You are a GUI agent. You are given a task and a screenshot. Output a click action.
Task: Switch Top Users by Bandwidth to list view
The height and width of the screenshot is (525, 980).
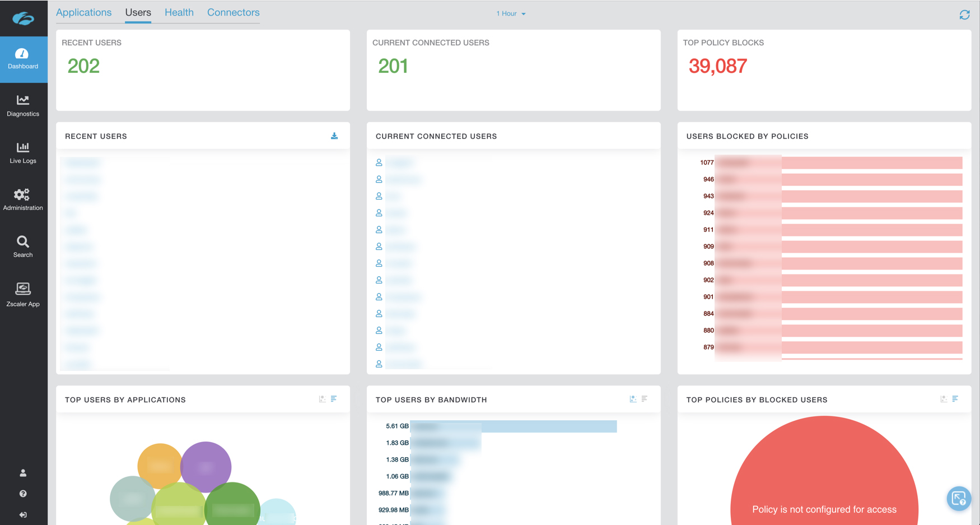point(645,399)
